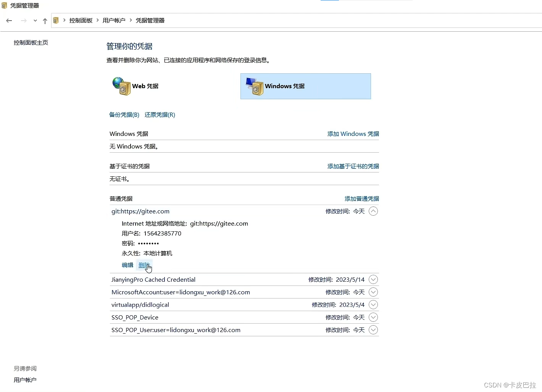Expand the MicrosoftAccount credential chevron
This screenshot has height=392, width=542.
click(373, 292)
